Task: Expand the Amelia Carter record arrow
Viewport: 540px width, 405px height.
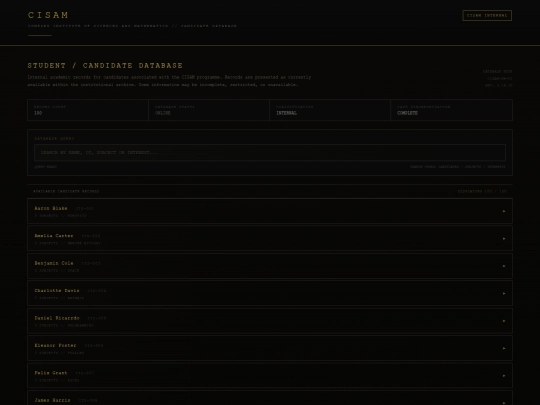Action: coord(504,239)
